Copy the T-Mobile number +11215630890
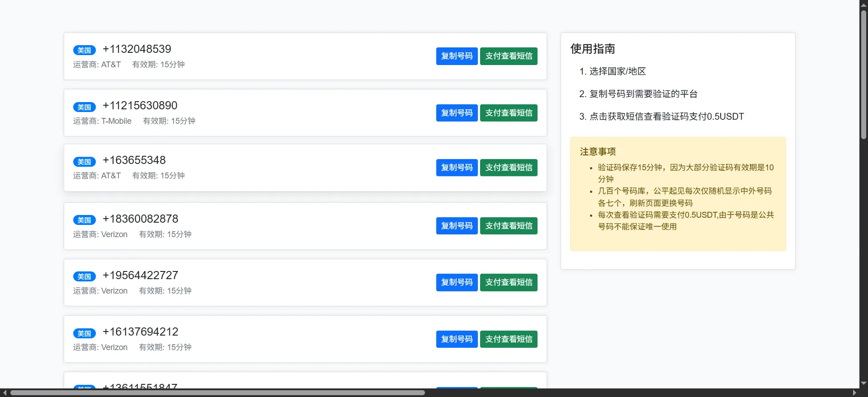This screenshot has height=397, width=868. pos(457,113)
